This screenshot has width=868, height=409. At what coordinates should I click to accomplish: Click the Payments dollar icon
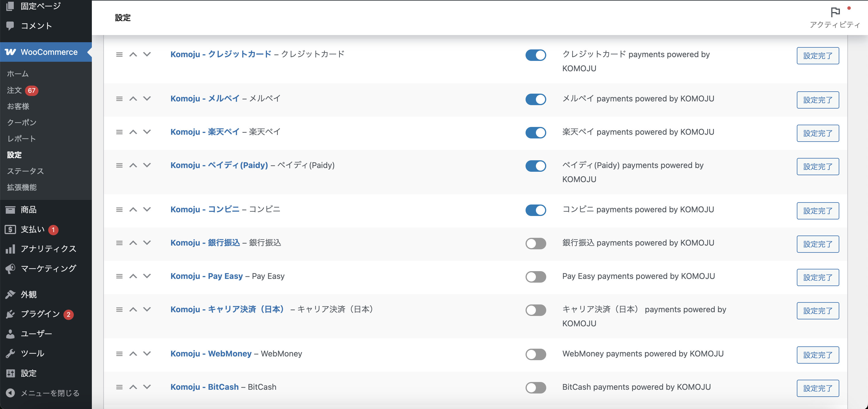tap(10, 229)
